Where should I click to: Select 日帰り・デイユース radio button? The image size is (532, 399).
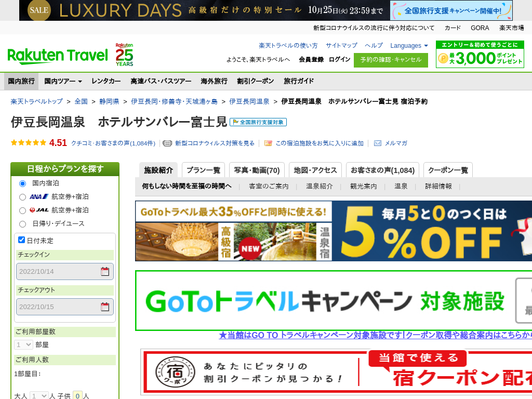tap(22, 224)
